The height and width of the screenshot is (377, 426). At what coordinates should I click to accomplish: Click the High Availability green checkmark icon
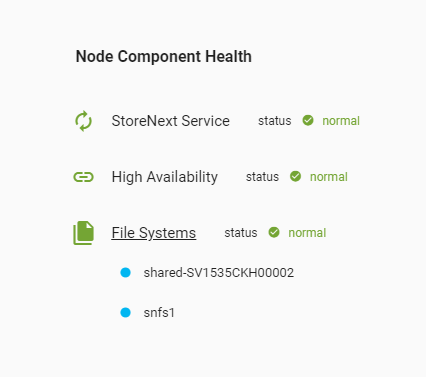pyautogui.click(x=295, y=176)
